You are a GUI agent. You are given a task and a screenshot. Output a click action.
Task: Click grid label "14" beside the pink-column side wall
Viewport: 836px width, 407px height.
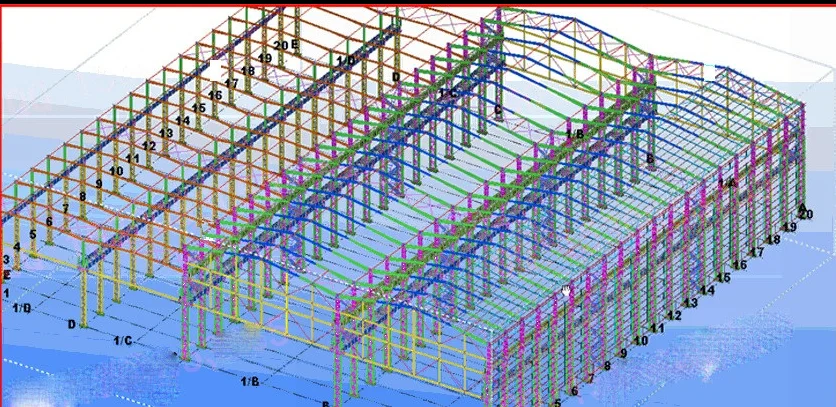click(707, 290)
